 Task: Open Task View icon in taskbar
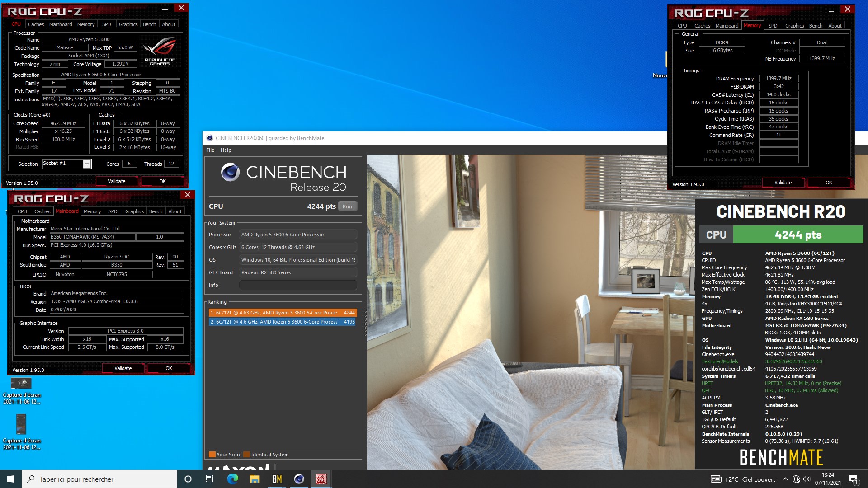[210, 479]
